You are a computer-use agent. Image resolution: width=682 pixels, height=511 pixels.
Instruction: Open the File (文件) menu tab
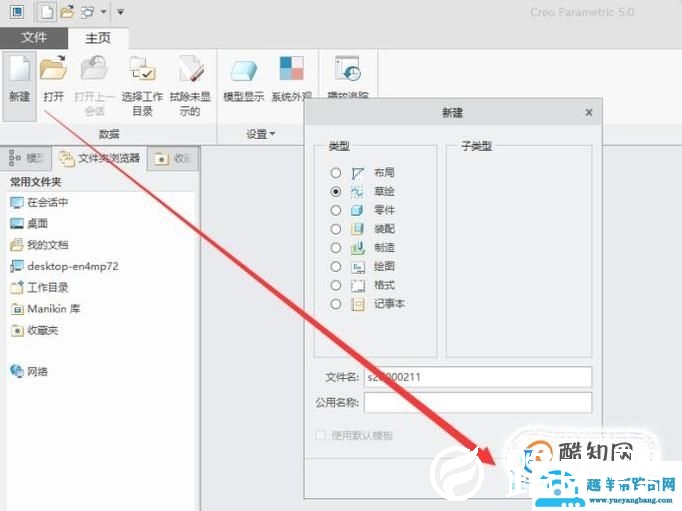(x=34, y=38)
